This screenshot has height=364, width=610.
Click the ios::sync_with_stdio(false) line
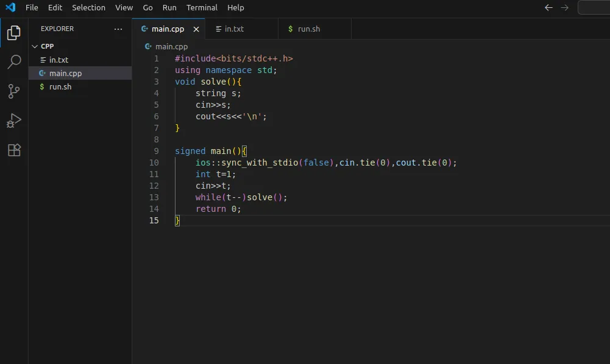[326, 163]
